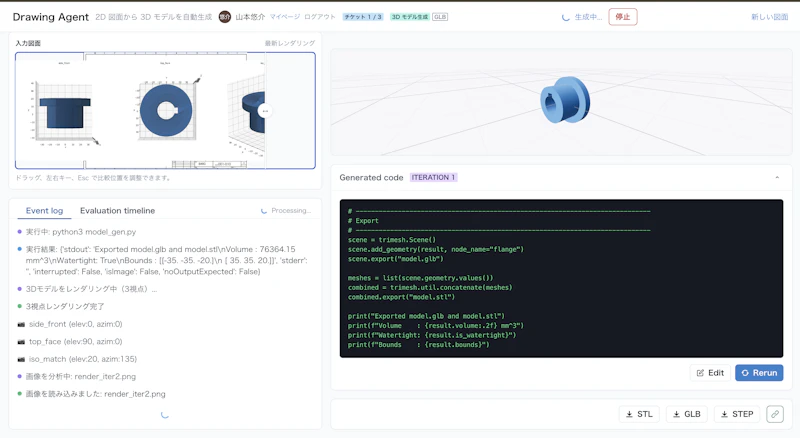Click inside the generated code area
This screenshot has height=438, width=800.
(x=561, y=278)
